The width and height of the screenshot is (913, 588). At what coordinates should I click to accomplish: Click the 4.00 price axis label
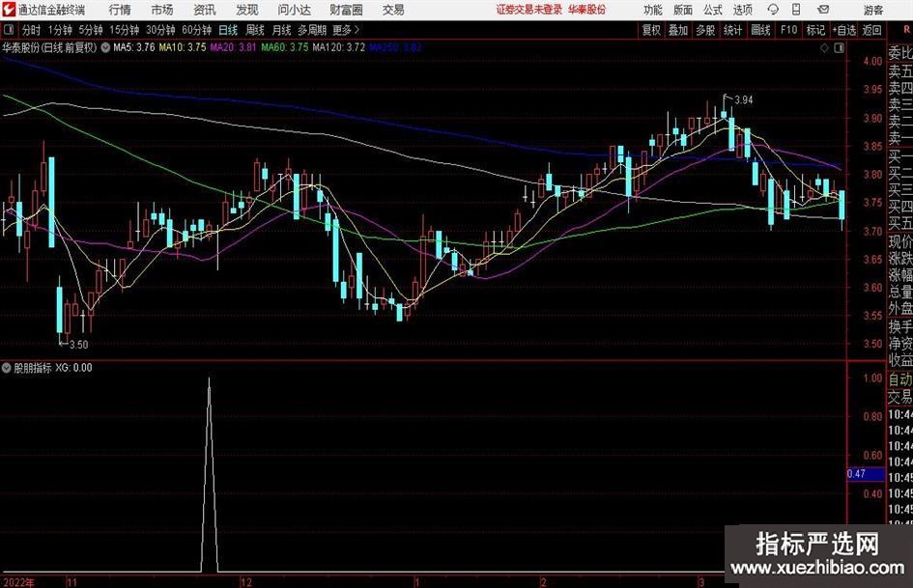tap(872, 61)
